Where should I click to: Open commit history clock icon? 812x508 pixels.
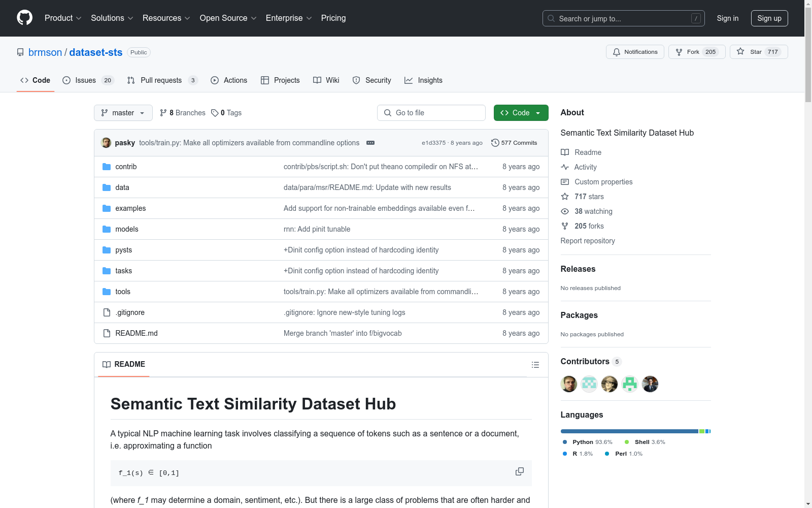[495, 143]
